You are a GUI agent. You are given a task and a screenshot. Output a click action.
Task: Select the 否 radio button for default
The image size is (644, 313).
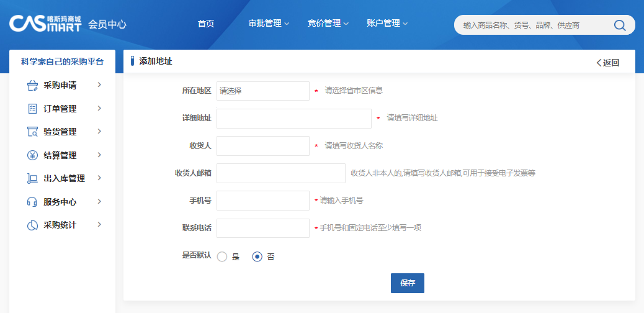(x=257, y=256)
